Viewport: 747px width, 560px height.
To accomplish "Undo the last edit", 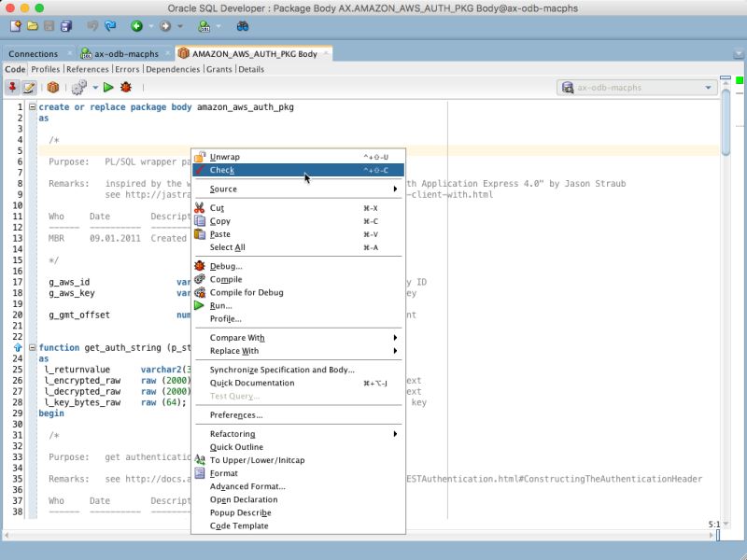I will click(x=91, y=29).
